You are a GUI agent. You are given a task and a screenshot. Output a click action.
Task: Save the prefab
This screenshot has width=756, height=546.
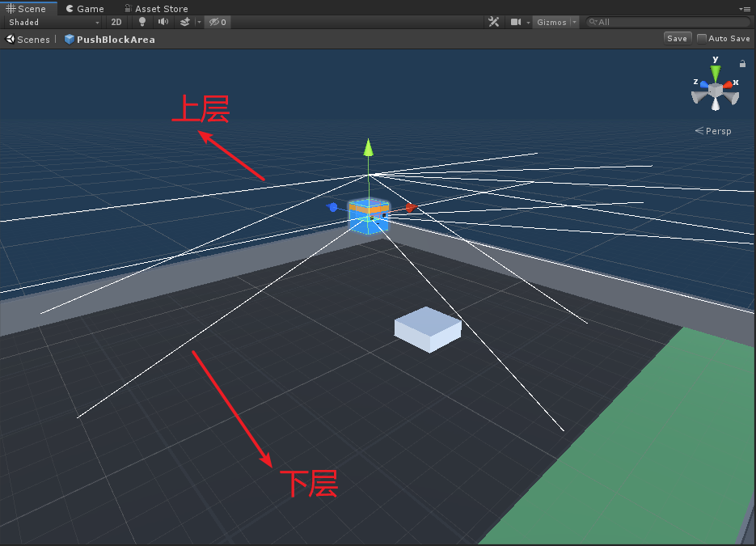pyautogui.click(x=677, y=39)
